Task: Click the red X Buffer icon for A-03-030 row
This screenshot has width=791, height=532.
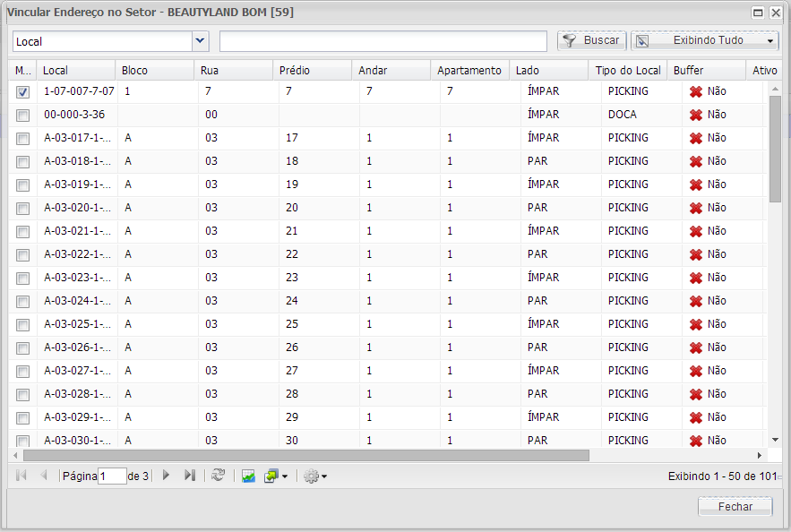Action: click(x=696, y=441)
